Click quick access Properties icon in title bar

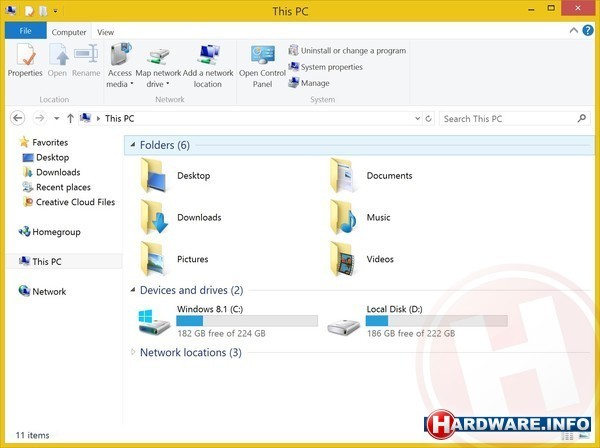(x=30, y=11)
